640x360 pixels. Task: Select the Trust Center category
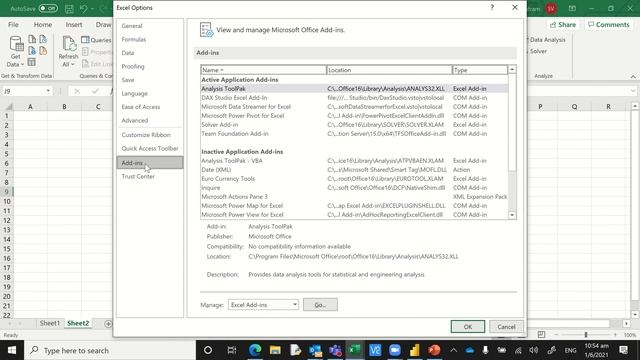(150, 176)
